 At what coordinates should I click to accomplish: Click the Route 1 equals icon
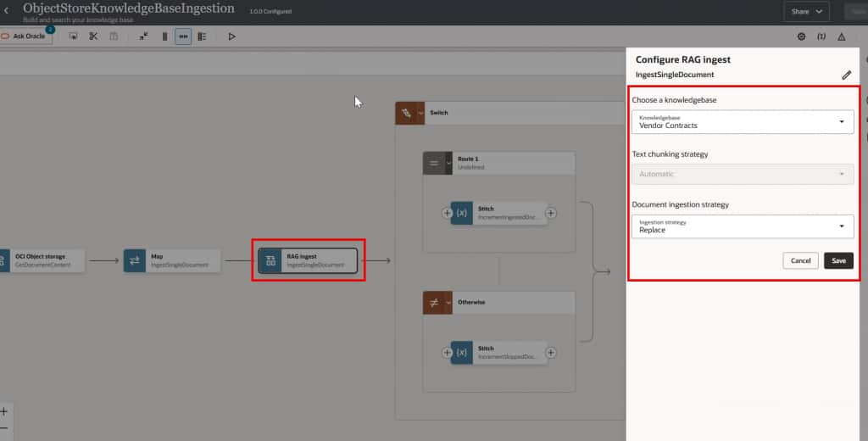434,163
